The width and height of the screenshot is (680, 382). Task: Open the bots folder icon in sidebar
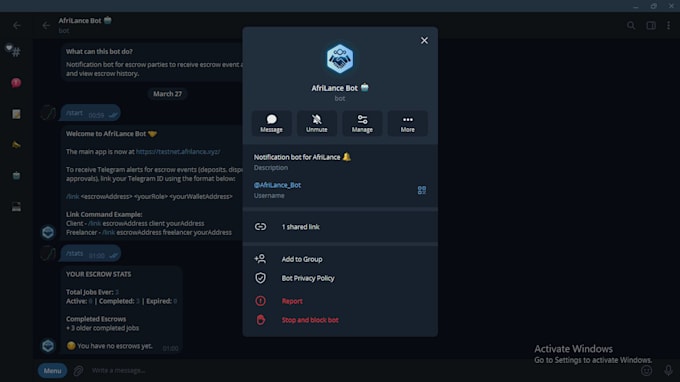click(x=16, y=176)
